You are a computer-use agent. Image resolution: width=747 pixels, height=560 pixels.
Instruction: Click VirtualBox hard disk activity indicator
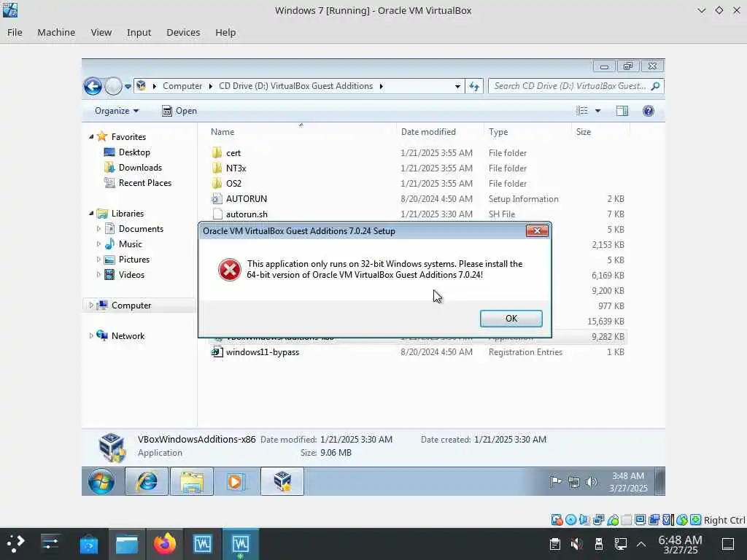(x=557, y=519)
